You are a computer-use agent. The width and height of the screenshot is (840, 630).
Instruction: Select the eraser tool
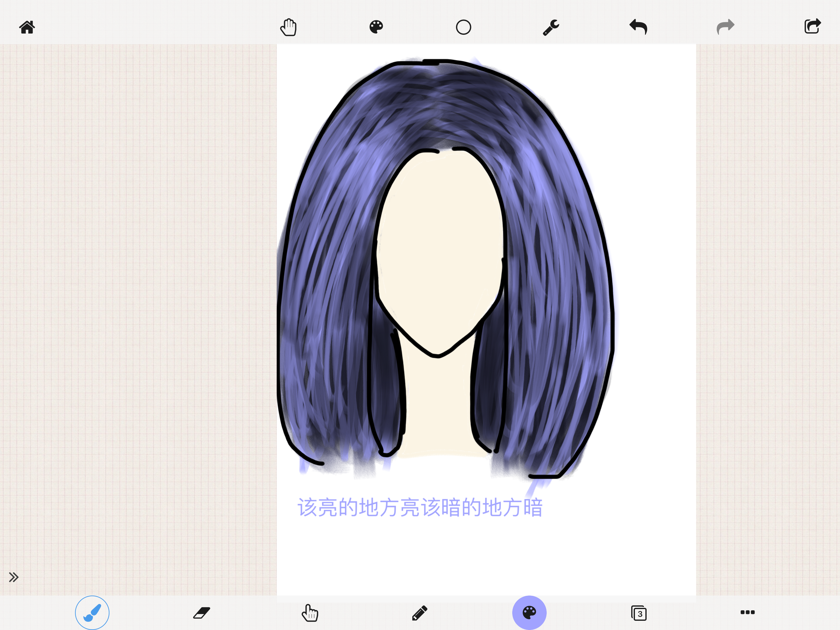tap(202, 612)
